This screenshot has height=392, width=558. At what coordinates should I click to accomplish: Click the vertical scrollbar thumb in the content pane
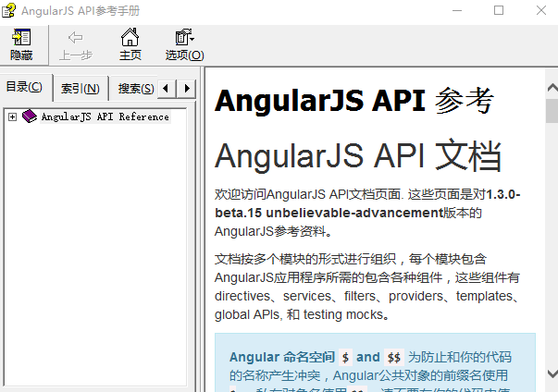coord(551,111)
